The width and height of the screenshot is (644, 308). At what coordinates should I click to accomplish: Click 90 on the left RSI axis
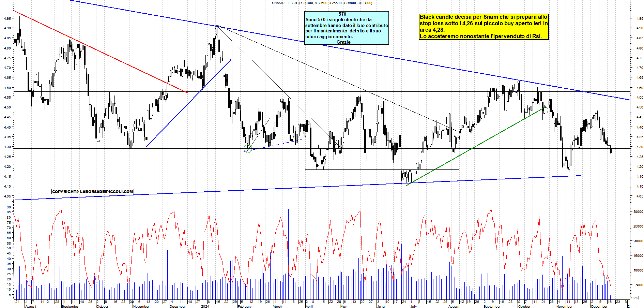point(9,207)
